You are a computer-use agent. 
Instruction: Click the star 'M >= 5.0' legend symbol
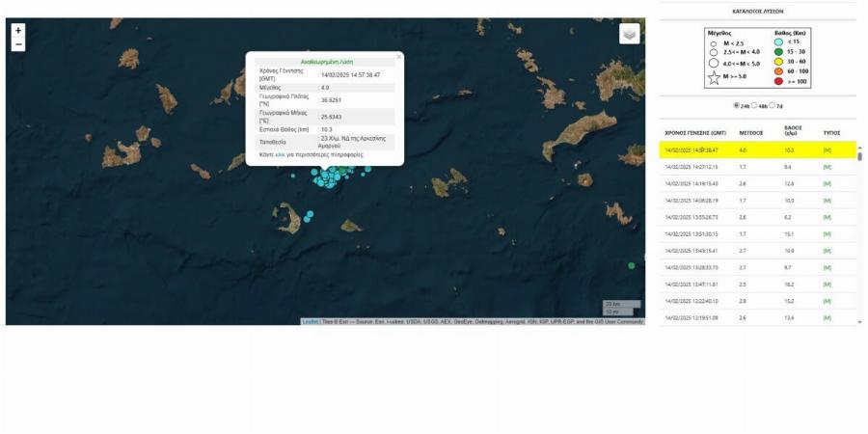[x=714, y=77]
